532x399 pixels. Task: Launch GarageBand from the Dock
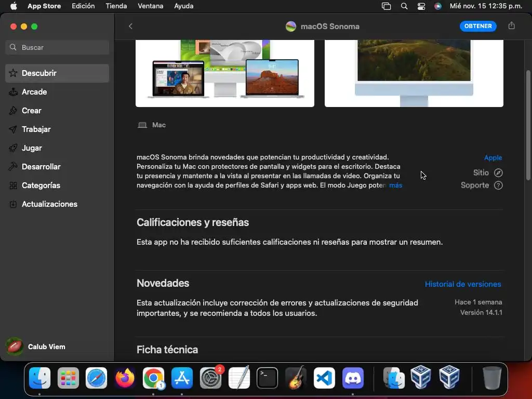[296, 378]
